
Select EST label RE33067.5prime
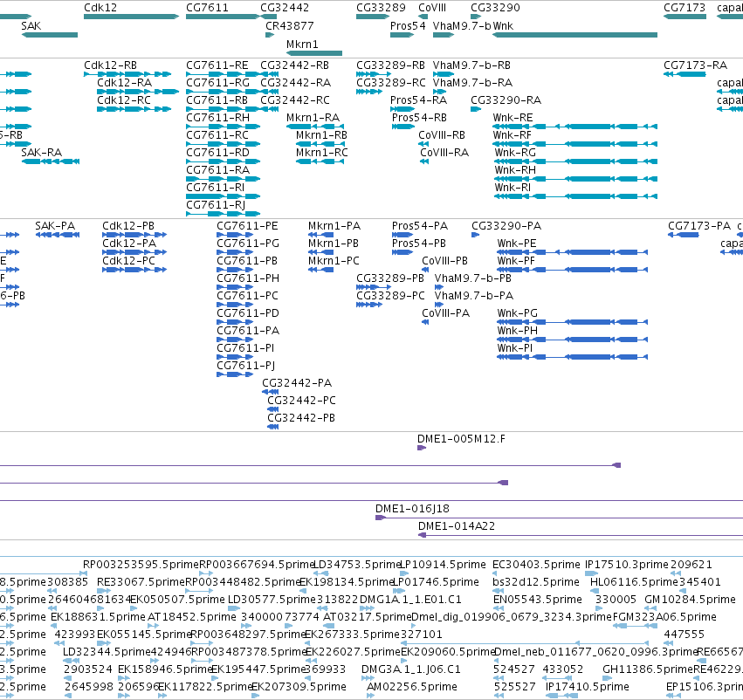(141, 581)
